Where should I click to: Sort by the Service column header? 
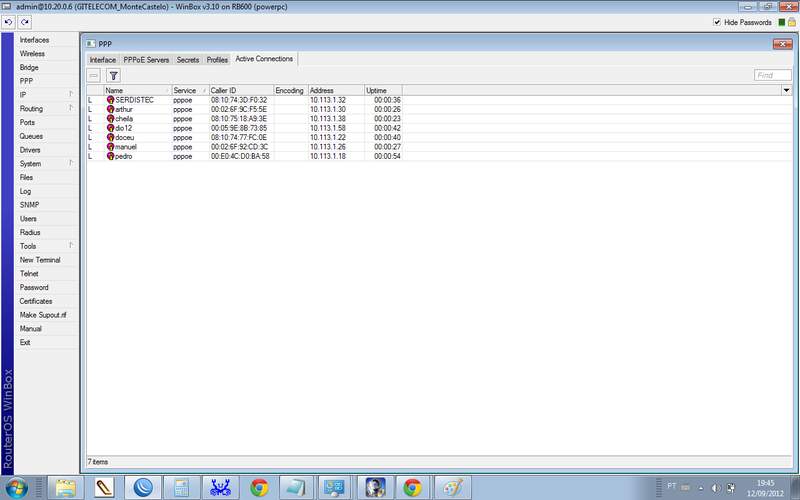point(190,90)
